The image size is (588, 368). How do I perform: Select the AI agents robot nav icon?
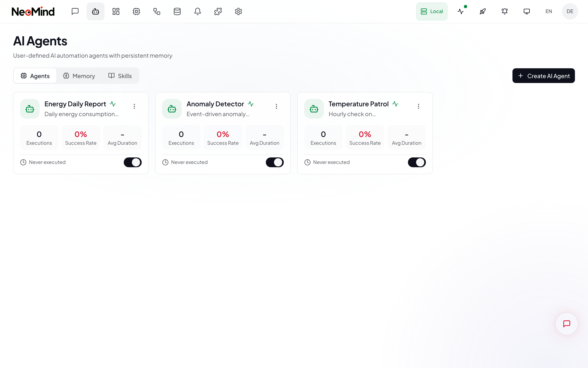pos(96,11)
